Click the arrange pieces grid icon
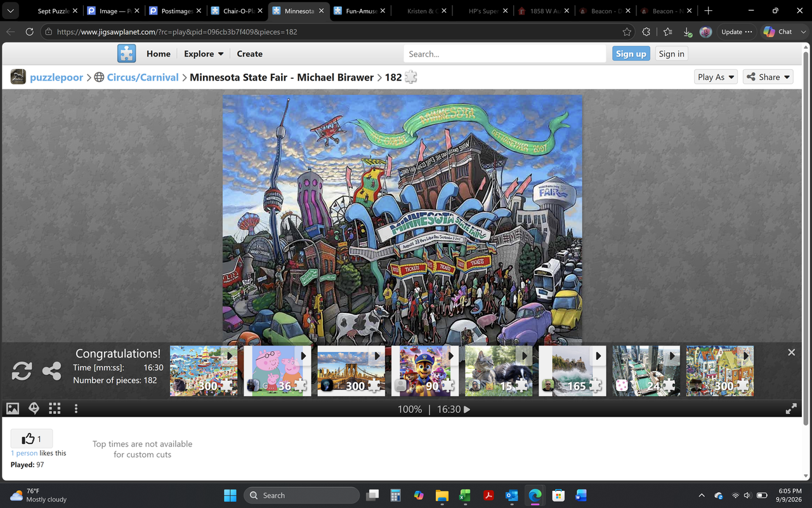The width and height of the screenshot is (812, 508). (x=55, y=409)
